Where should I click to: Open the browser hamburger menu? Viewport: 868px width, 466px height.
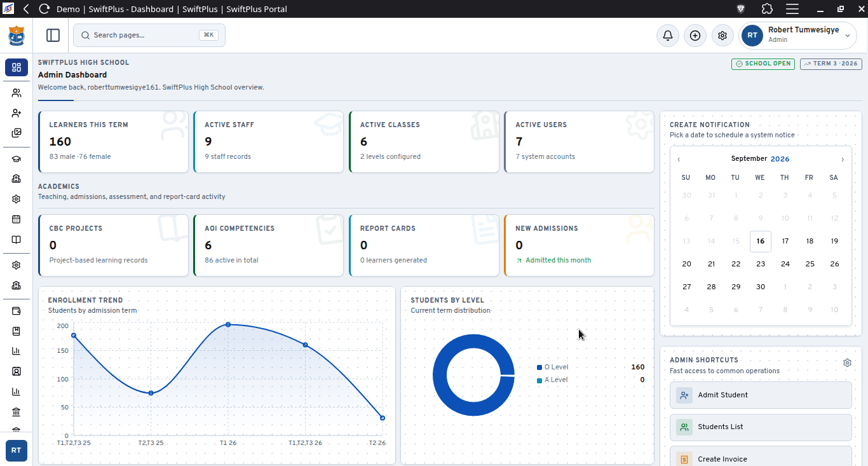pos(792,9)
